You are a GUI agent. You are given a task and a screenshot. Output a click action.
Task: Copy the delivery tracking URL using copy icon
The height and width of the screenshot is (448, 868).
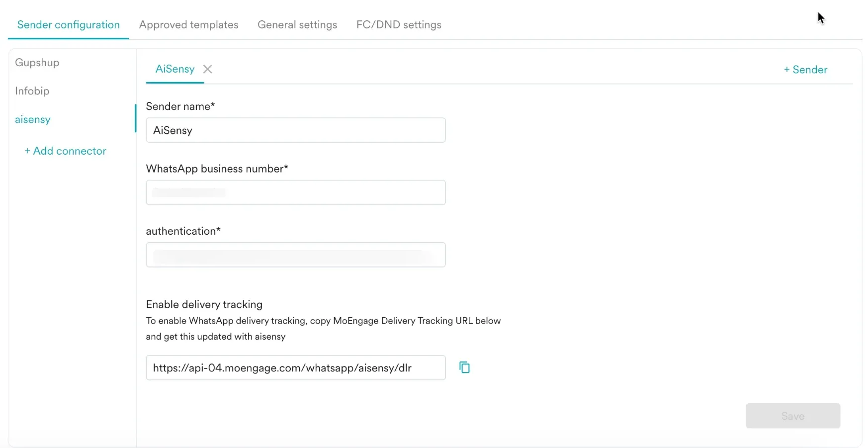pos(465,367)
